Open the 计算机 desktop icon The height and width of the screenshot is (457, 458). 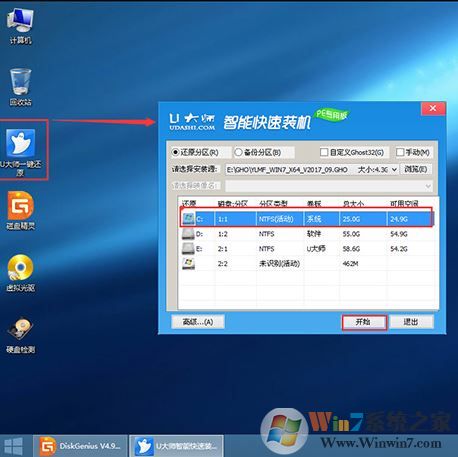pyautogui.click(x=20, y=26)
